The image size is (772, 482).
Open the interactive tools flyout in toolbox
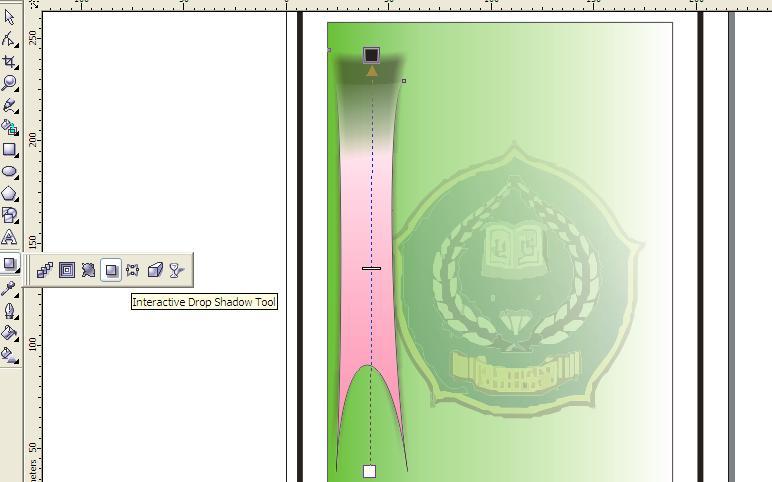point(9,265)
